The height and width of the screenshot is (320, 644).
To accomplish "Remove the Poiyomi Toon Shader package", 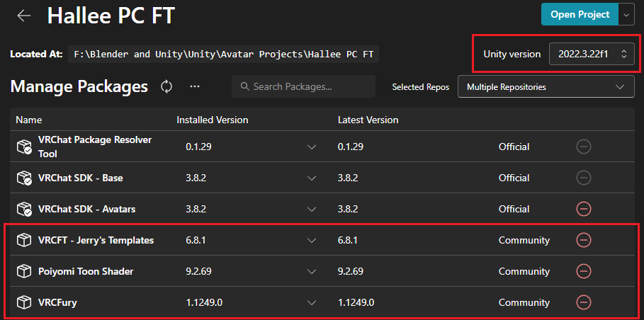I will pos(584,271).
